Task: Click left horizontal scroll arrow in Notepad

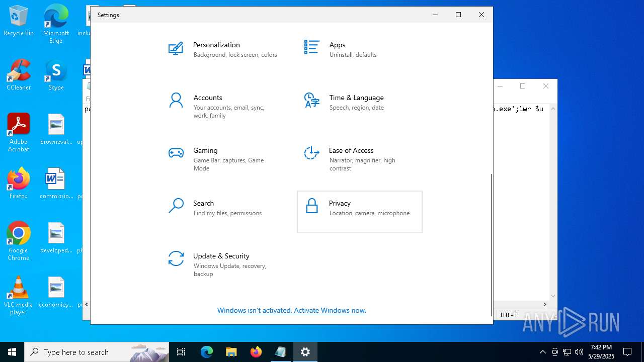Action: [x=87, y=304]
